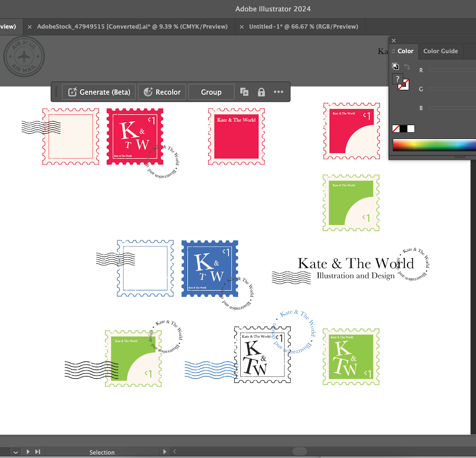Click the None swatch in the Color panel
The image size is (476, 458).
point(396,129)
